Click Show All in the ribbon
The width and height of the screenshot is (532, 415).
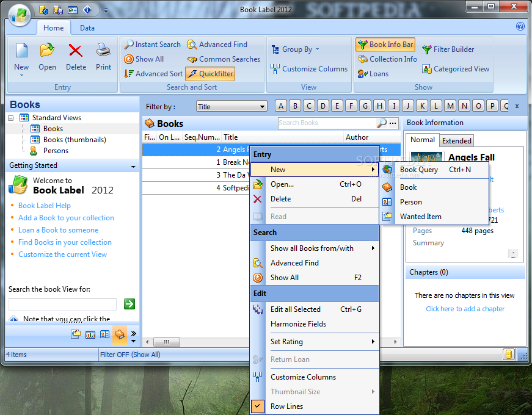[144, 59]
